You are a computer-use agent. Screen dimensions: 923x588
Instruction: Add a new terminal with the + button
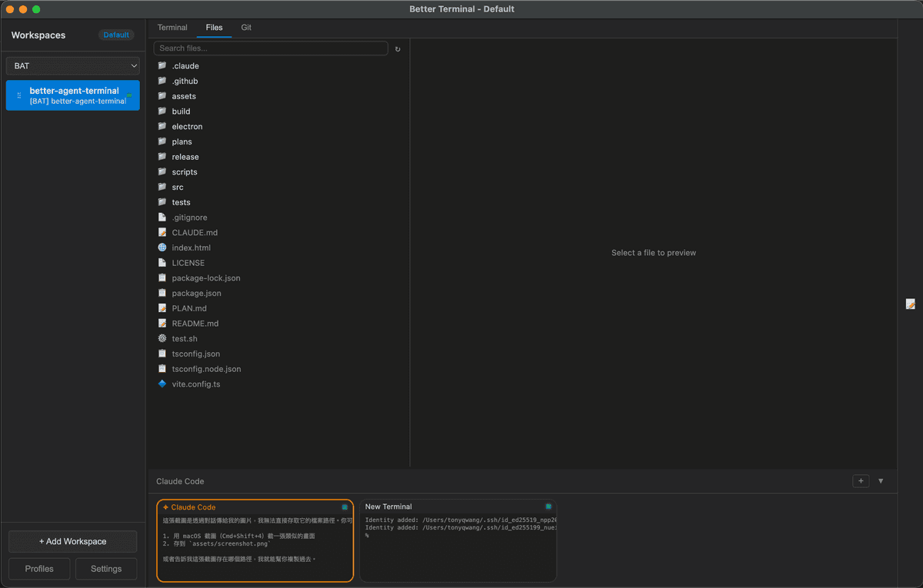point(861,480)
